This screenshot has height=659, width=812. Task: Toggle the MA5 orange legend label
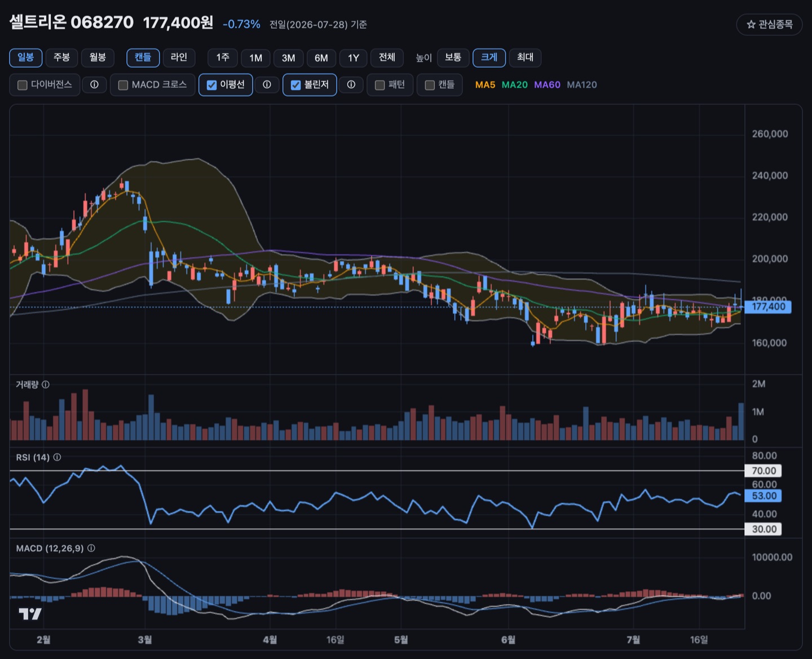[x=485, y=85]
